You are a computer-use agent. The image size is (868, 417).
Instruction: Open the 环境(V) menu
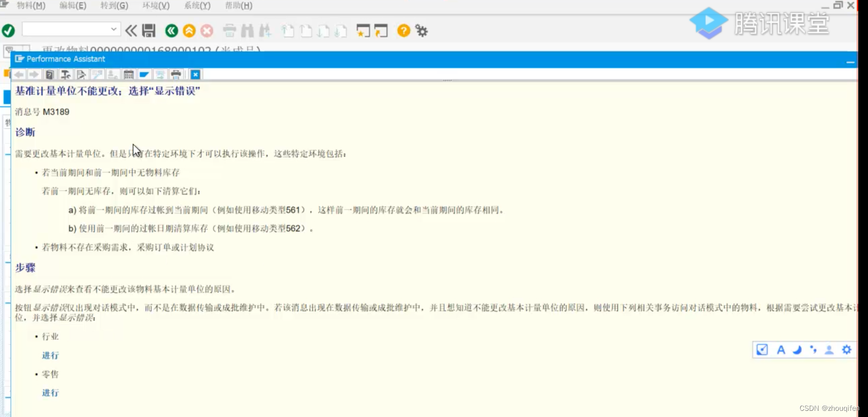point(156,6)
